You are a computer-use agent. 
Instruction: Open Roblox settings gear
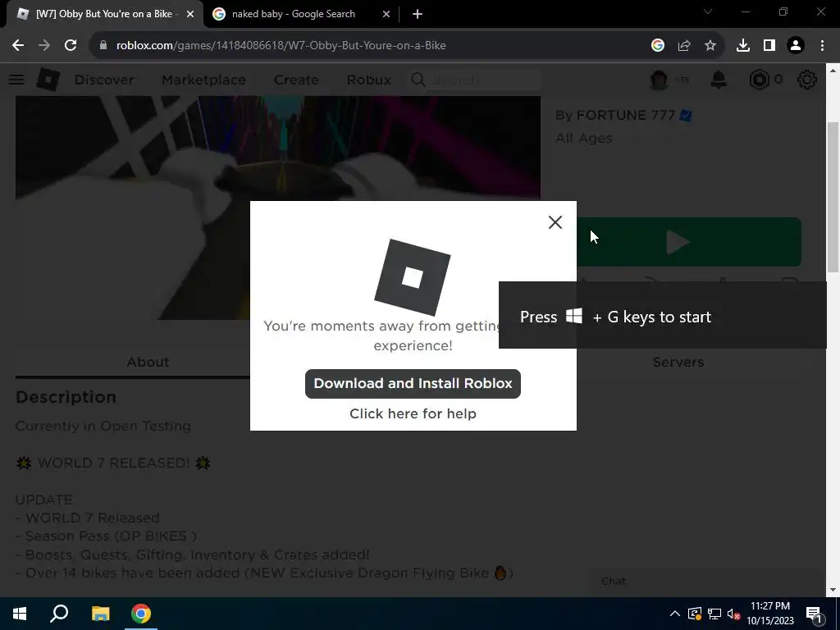pos(807,80)
